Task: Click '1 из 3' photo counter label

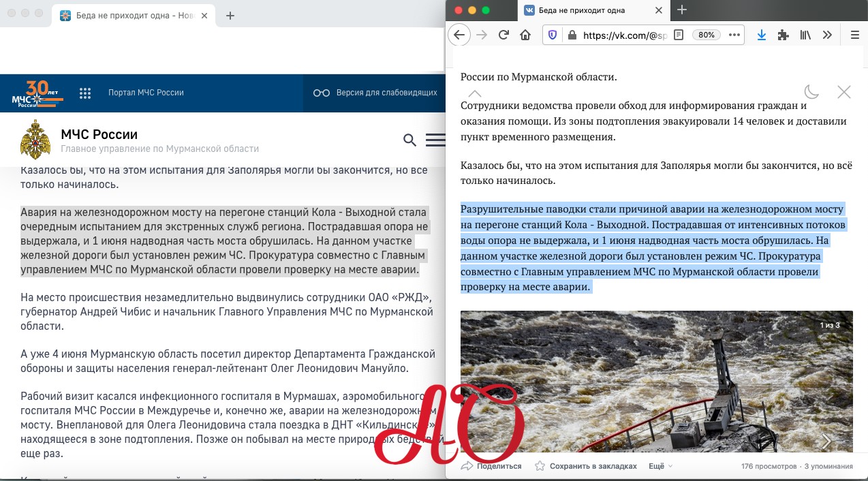Action: (x=830, y=325)
